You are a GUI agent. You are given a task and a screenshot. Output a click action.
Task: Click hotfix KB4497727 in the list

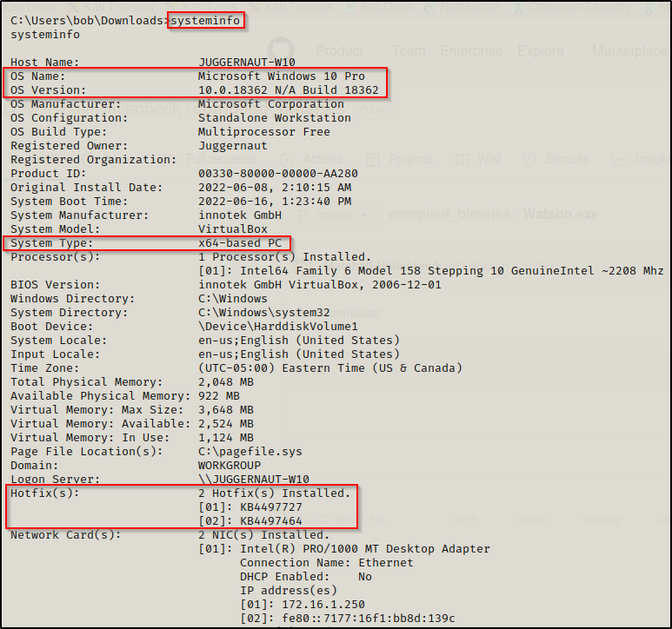point(271,506)
